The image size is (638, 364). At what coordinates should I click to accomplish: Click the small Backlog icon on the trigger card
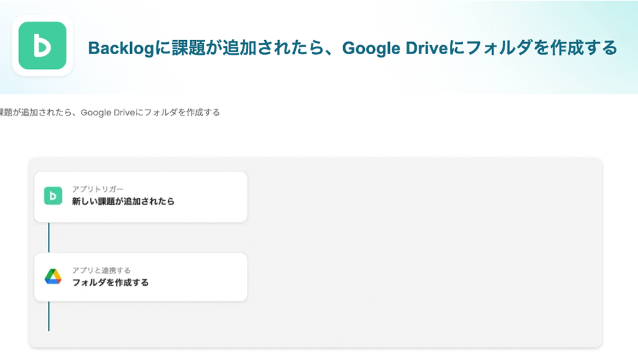53,196
